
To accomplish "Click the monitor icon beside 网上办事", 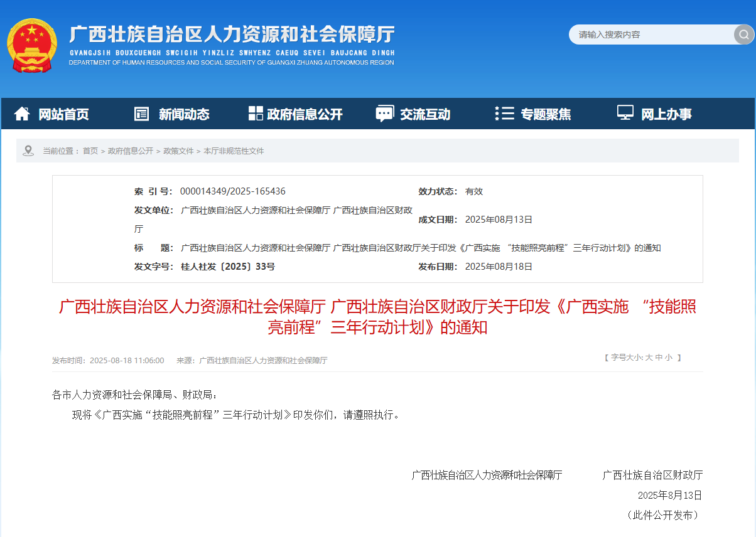I will 625,113.
